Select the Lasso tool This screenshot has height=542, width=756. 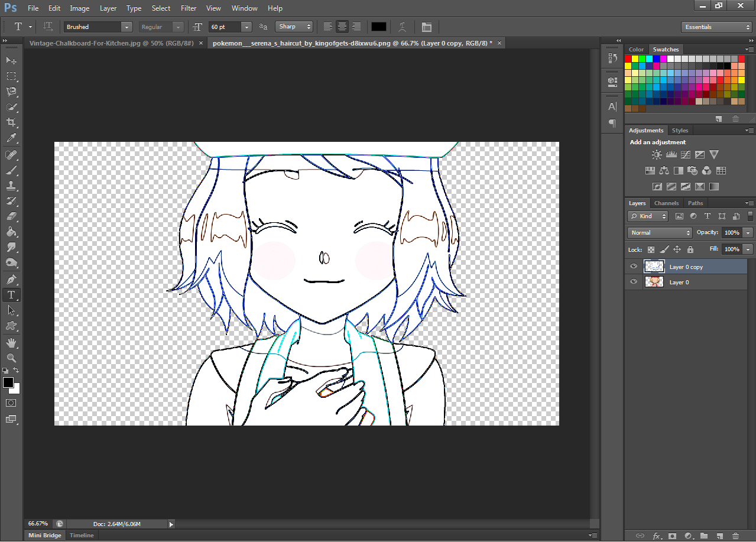point(11,92)
